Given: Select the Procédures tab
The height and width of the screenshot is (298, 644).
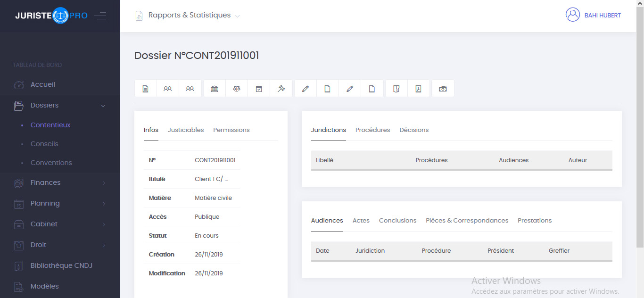Looking at the screenshot, I should (372, 130).
